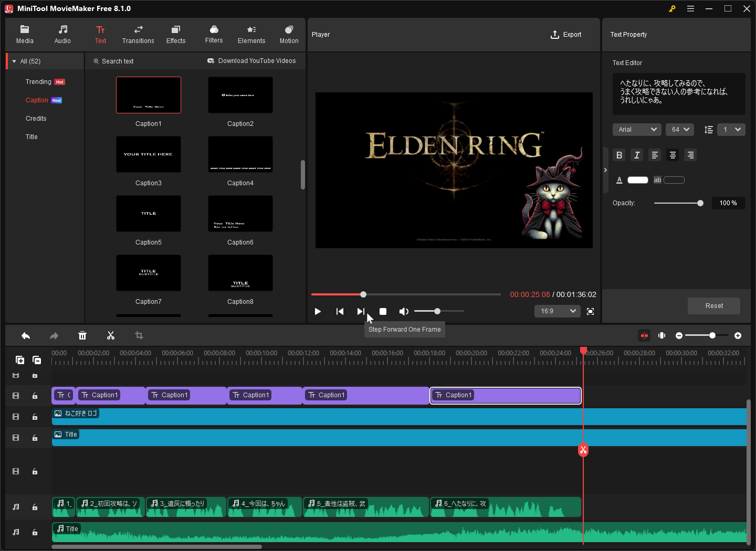
Task: Open the Filters tab
Action: click(x=214, y=35)
